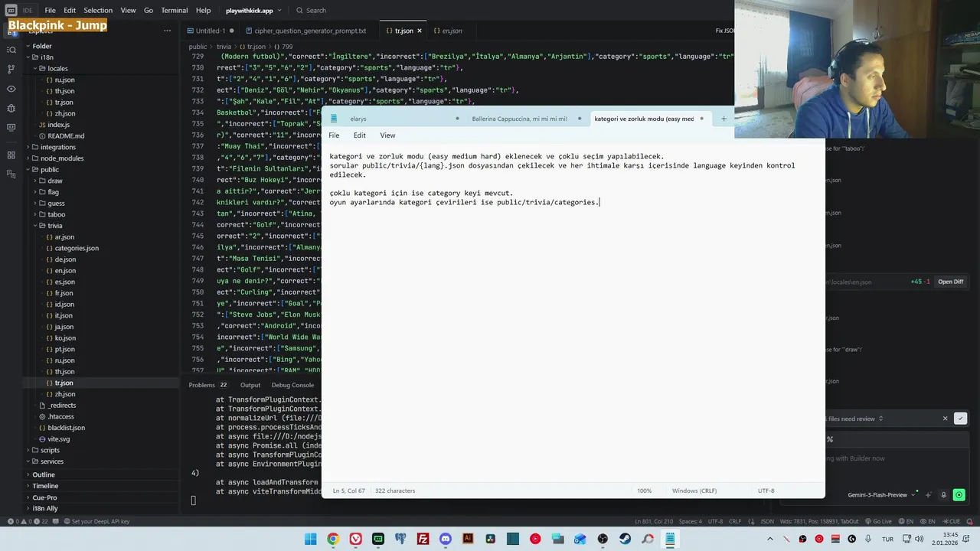Screen dimensions: 980x551
Task: Click the Notepad 100% zoom level
Action: pyautogui.click(x=645, y=491)
